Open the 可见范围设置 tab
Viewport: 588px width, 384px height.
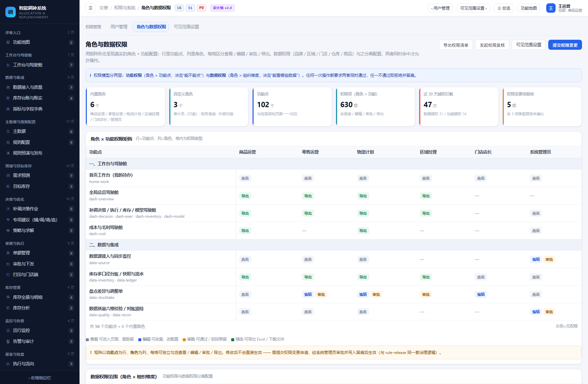[186, 27]
